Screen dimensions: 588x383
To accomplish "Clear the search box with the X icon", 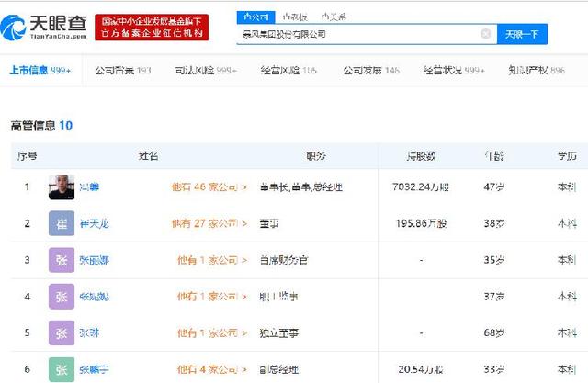I will [485, 34].
